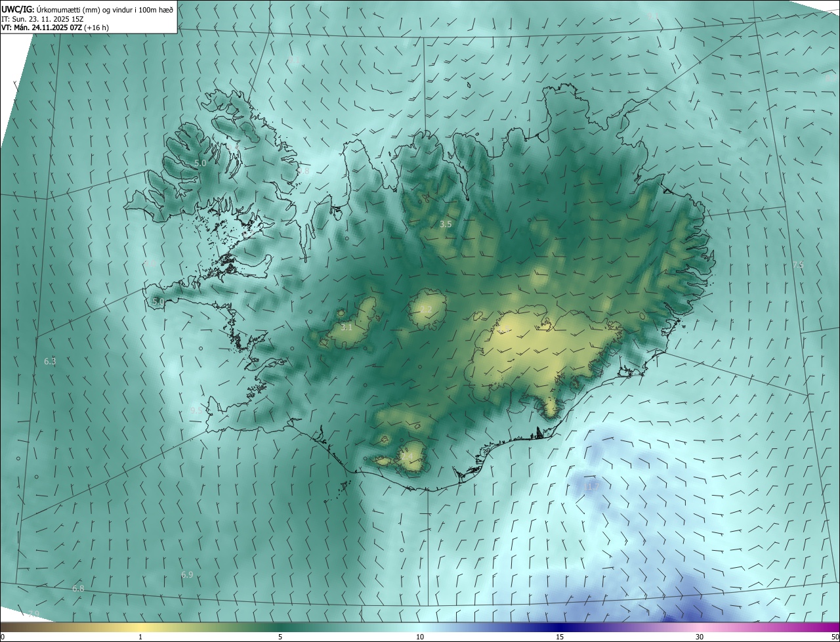Click the '6.9' precipitation value label

[187, 574]
